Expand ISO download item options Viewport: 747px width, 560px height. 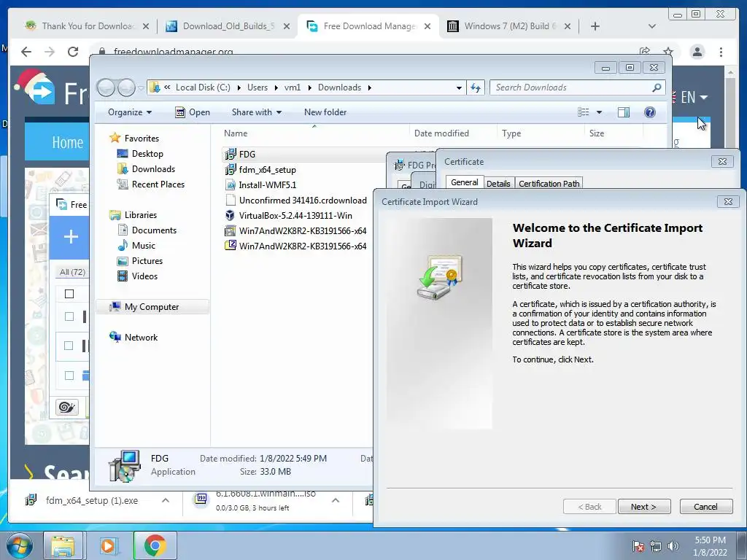[x=336, y=500]
